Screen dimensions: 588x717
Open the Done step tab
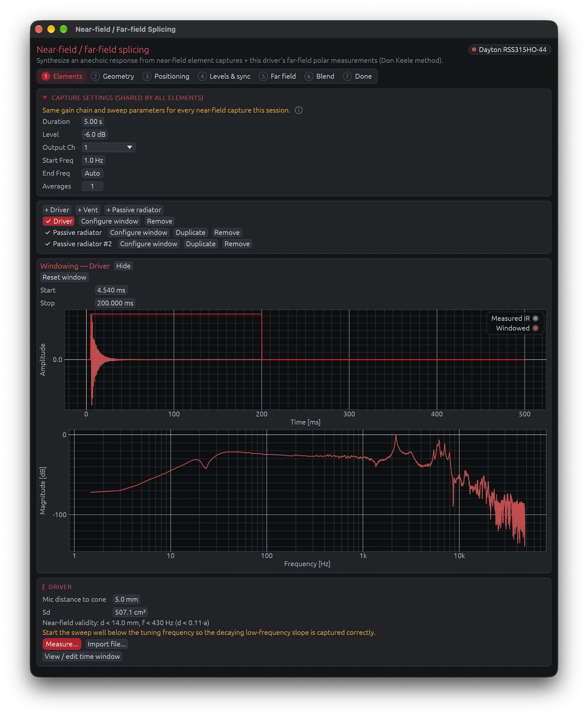click(x=358, y=76)
